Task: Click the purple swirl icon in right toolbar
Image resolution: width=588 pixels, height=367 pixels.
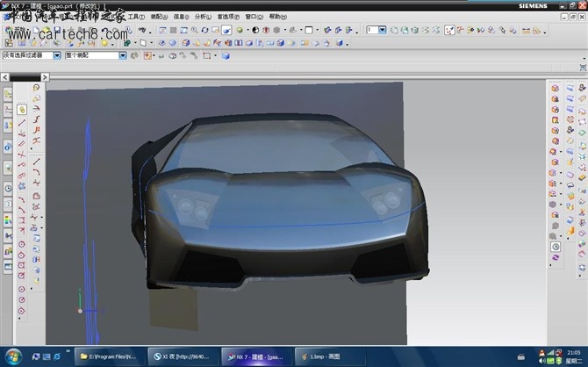Action: (556, 257)
